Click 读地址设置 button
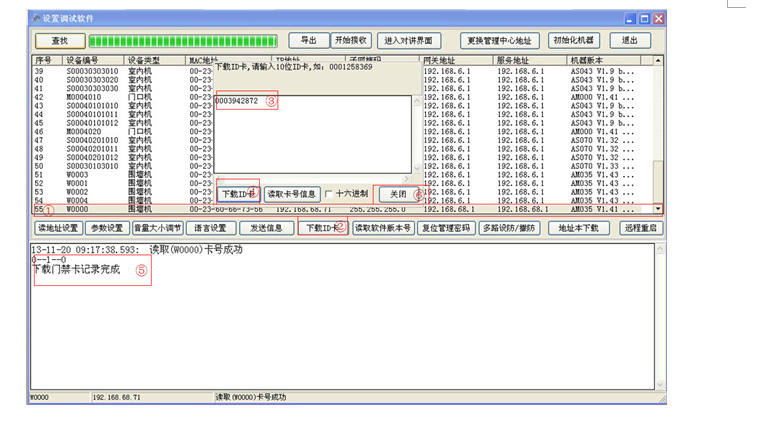The image size is (764, 448). pos(56,228)
